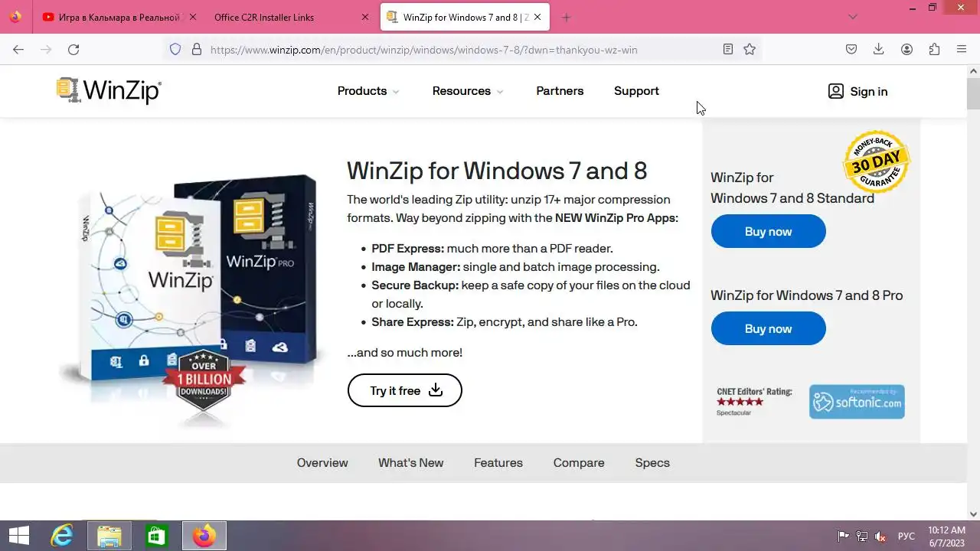
Task: Click the heading WinZip for Windows 7 and 8
Action: pyautogui.click(x=497, y=170)
